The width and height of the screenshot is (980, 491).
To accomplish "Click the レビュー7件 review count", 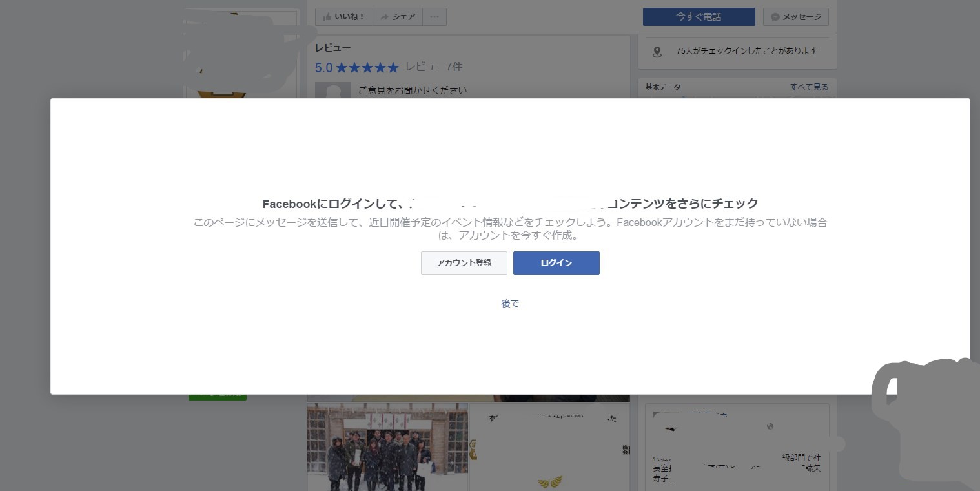I will point(434,67).
